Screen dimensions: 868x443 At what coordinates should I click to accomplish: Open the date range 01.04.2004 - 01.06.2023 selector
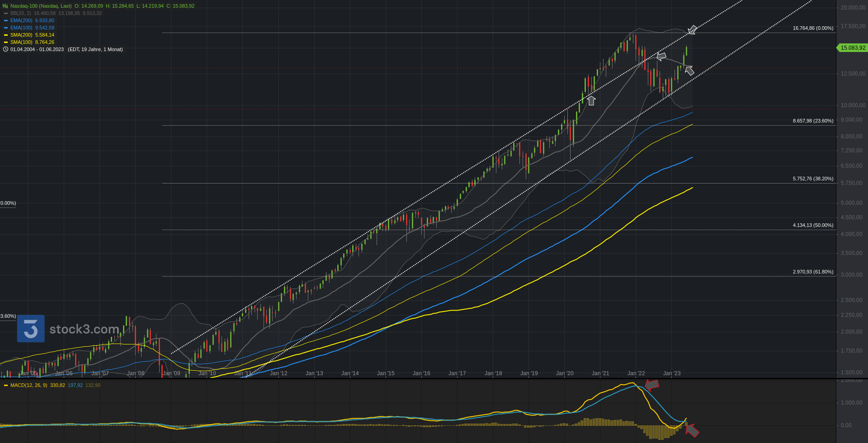tap(37, 49)
